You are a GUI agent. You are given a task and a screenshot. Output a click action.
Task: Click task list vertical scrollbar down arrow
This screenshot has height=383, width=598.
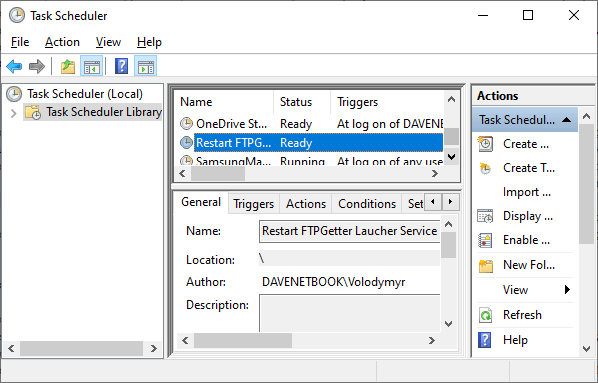coord(452,157)
